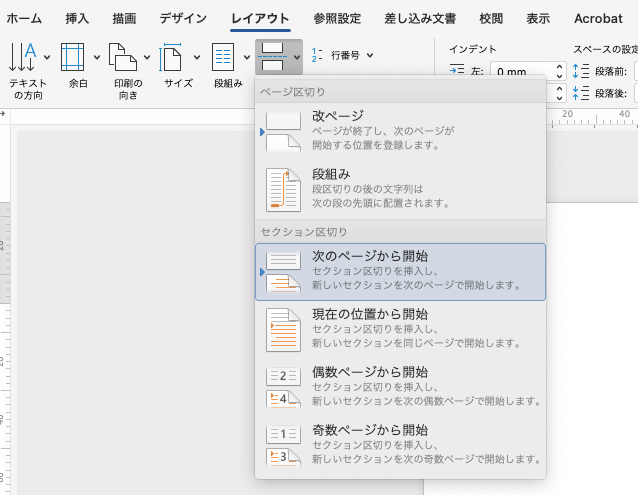Click the 段組み (Columns) ribbon icon
The width and height of the screenshot is (638, 495).
(223, 57)
